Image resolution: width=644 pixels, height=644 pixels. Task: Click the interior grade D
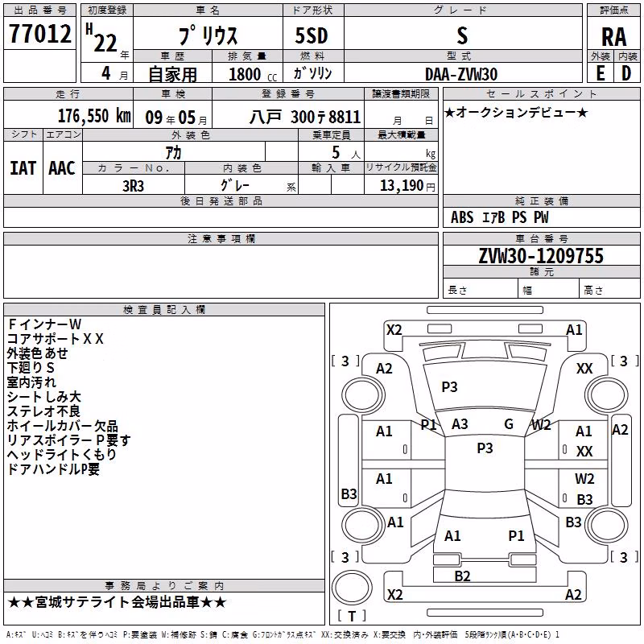pos(626,73)
